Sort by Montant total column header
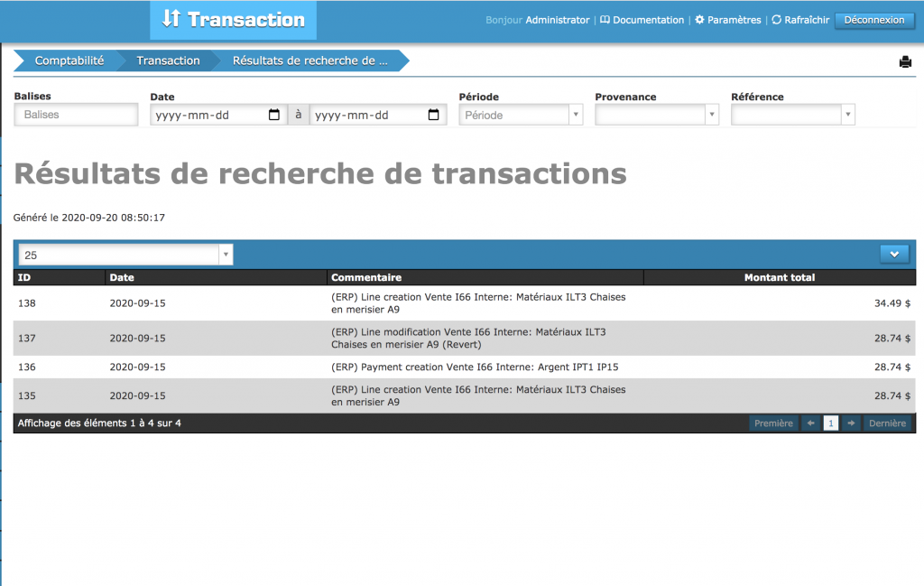This screenshot has width=924, height=586. click(x=779, y=277)
